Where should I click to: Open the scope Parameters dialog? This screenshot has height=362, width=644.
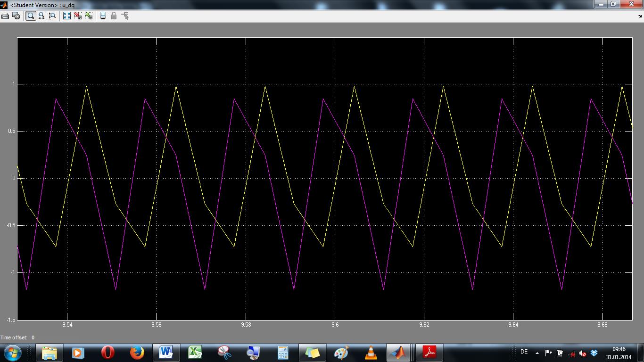(16, 16)
